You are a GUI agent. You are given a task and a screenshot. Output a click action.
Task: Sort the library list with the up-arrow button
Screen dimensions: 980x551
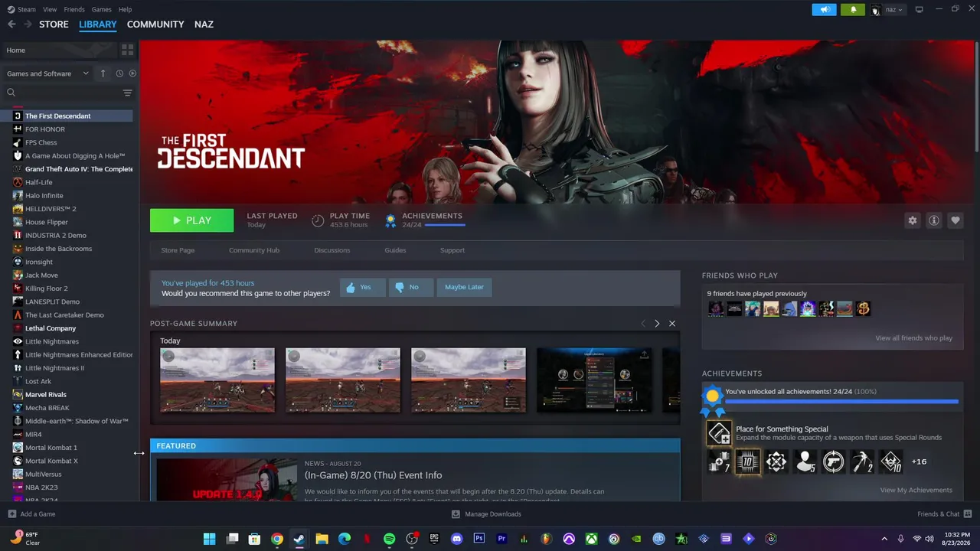pos(103,73)
